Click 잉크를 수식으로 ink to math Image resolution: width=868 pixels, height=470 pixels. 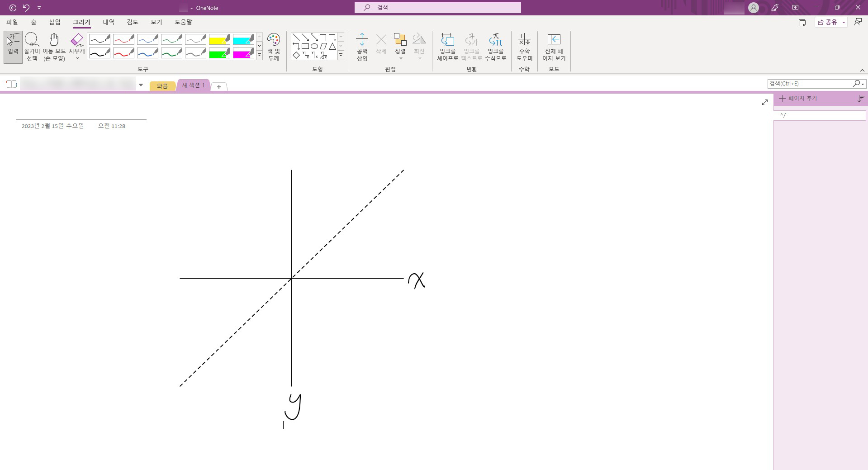pos(495,47)
